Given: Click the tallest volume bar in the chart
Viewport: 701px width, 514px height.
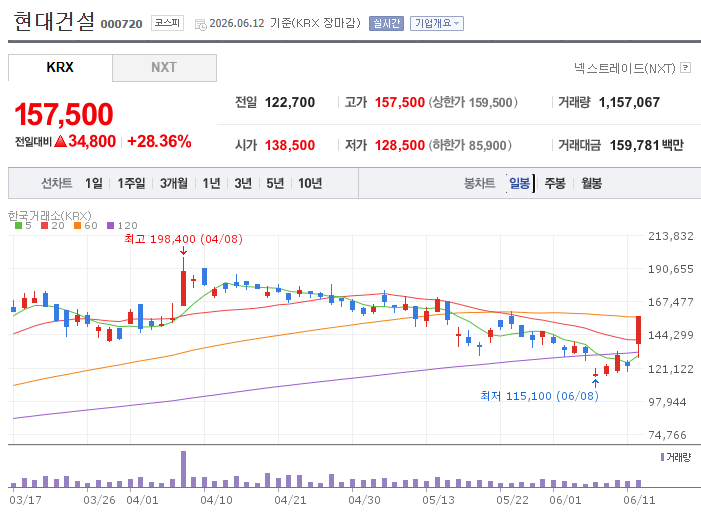Looking at the screenshot, I should click(183, 469).
